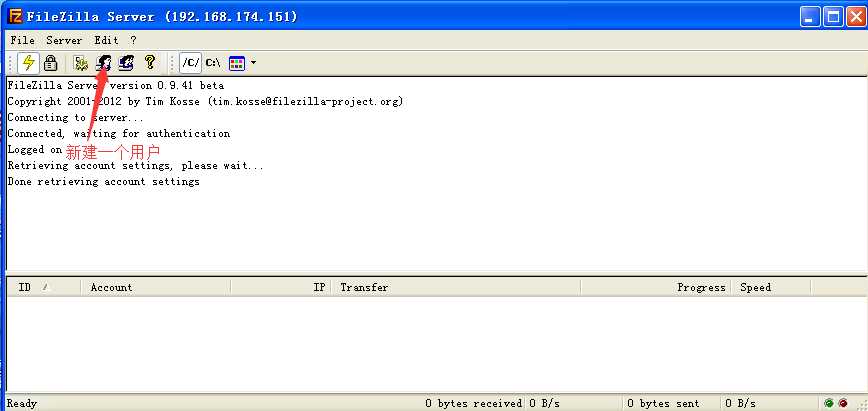Image resolution: width=868 pixels, height=411 pixels.
Task: Open server settings toolbar icon
Action: pos(81,63)
